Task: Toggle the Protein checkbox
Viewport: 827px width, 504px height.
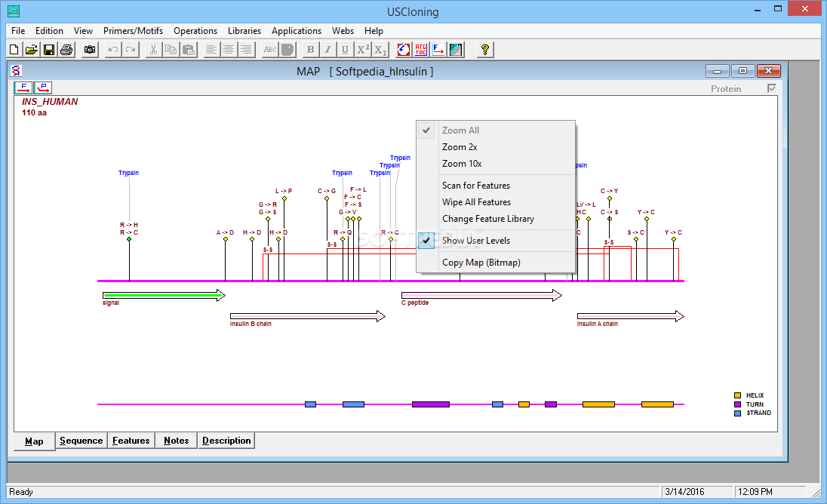Action: 772,88
